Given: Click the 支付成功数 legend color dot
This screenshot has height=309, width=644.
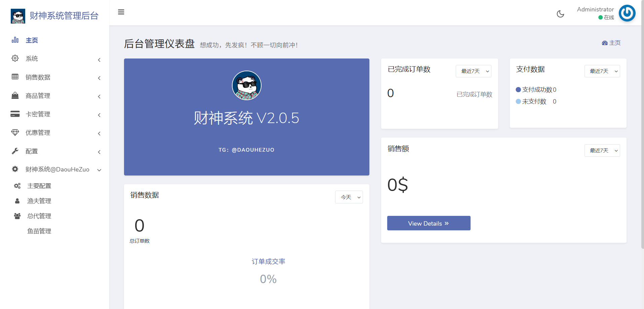Looking at the screenshot, I should pyautogui.click(x=518, y=90).
